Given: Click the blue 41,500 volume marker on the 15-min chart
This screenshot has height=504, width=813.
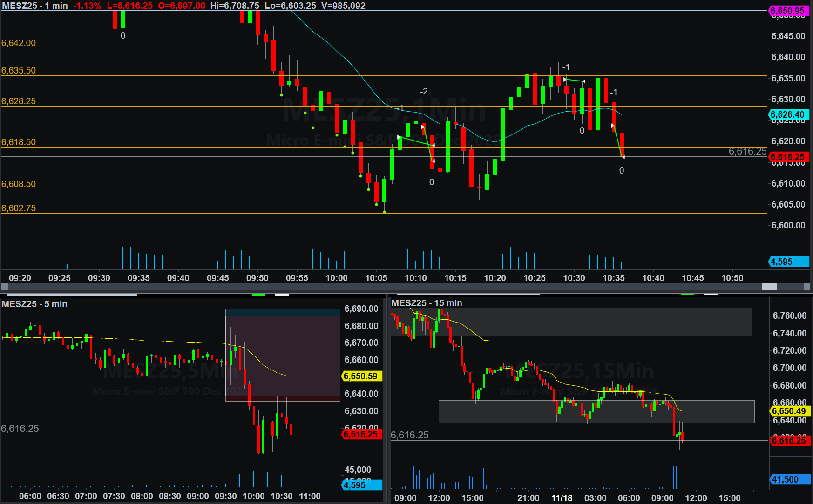Looking at the screenshot, I should (789, 479).
